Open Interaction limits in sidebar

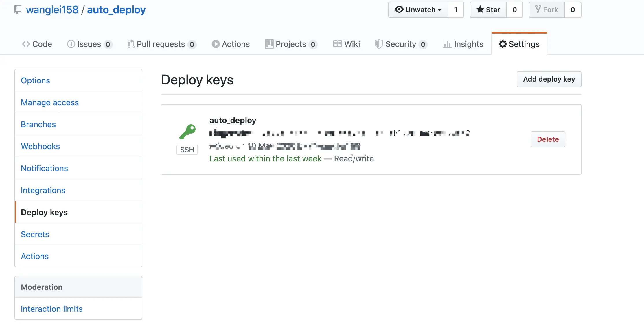pos(51,309)
